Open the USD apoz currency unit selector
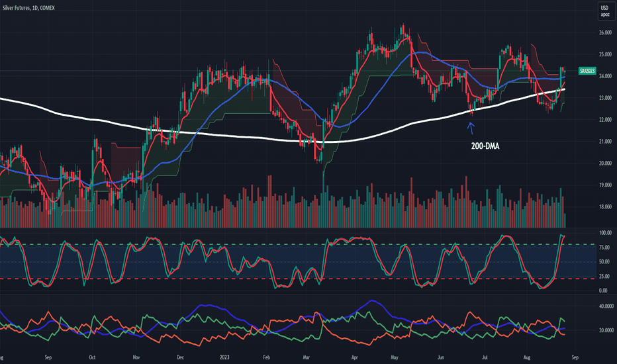 coord(605,11)
